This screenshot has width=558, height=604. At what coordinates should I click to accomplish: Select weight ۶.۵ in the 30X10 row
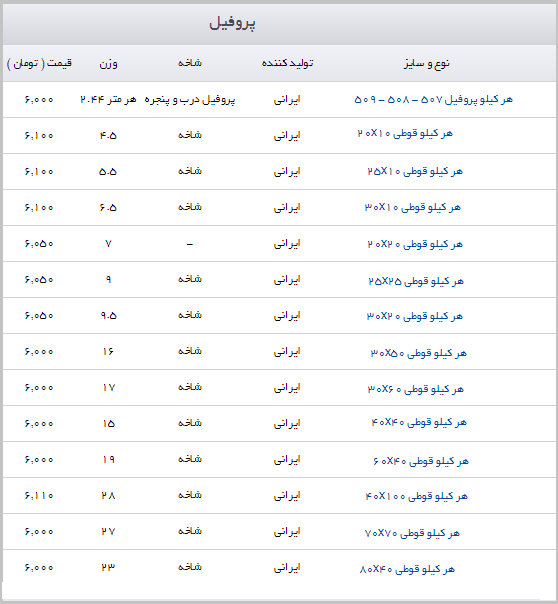[108, 208]
